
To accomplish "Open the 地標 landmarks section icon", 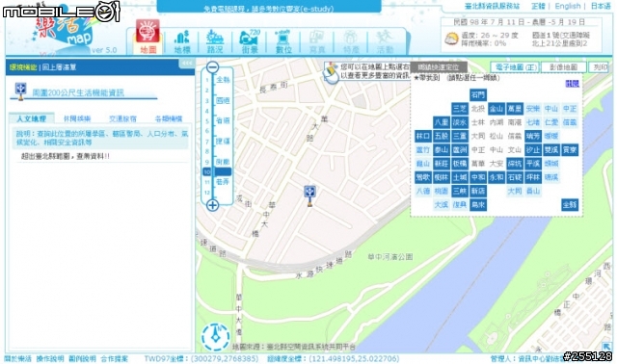I will point(182,41).
